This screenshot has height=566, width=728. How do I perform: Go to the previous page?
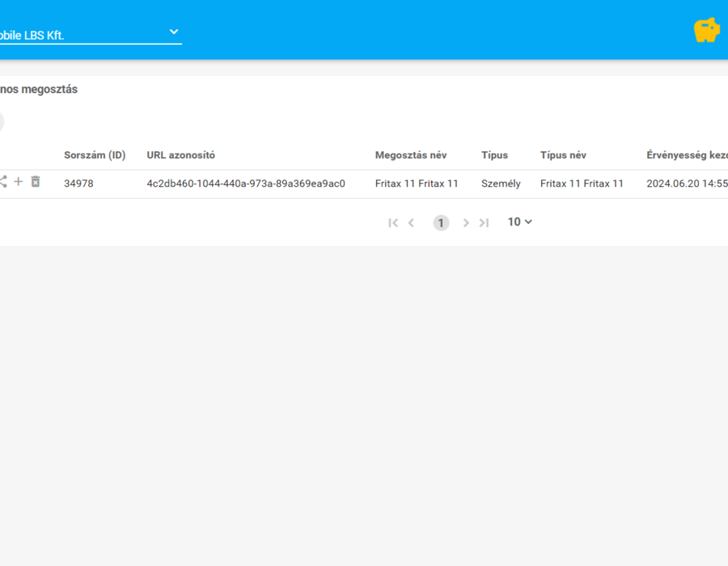point(411,223)
